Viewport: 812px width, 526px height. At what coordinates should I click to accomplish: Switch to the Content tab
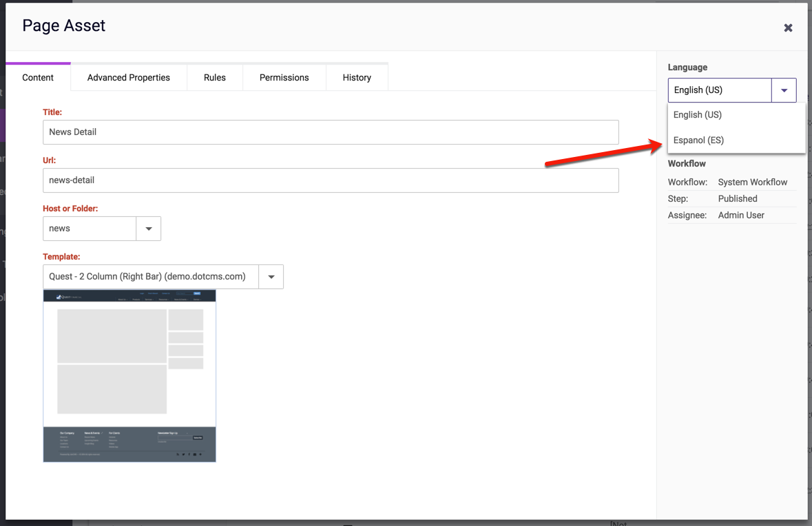tap(38, 78)
